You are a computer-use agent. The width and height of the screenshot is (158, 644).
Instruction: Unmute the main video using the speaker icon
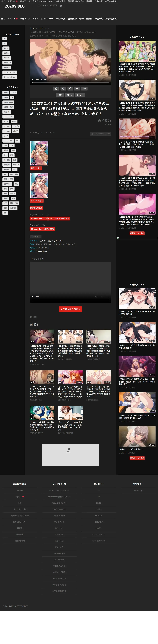point(96,79)
